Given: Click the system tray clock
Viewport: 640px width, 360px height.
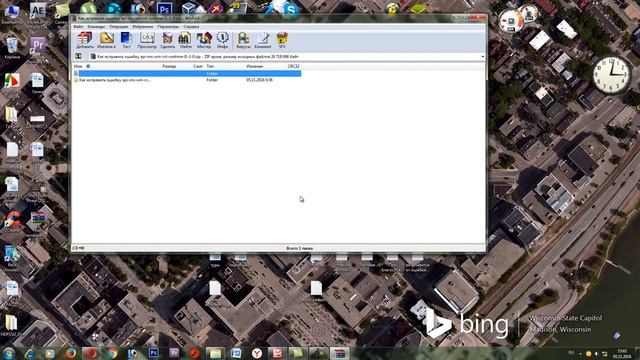Looking at the screenshot, I should click(622, 353).
